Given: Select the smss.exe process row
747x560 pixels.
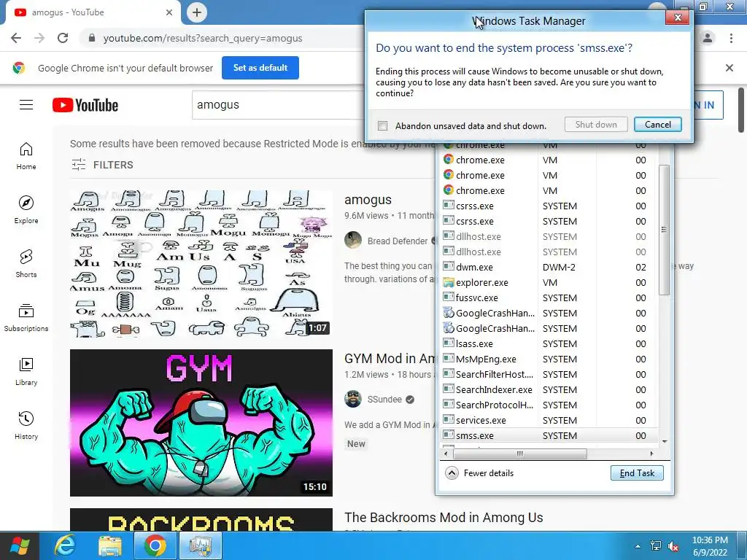Looking at the screenshot, I should click(x=548, y=435).
